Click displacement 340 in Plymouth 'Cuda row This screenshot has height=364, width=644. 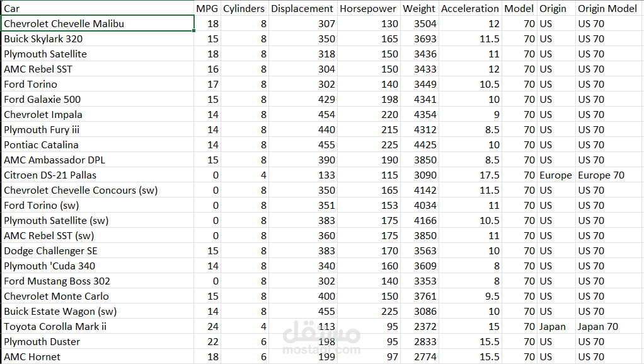tap(303, 266)
